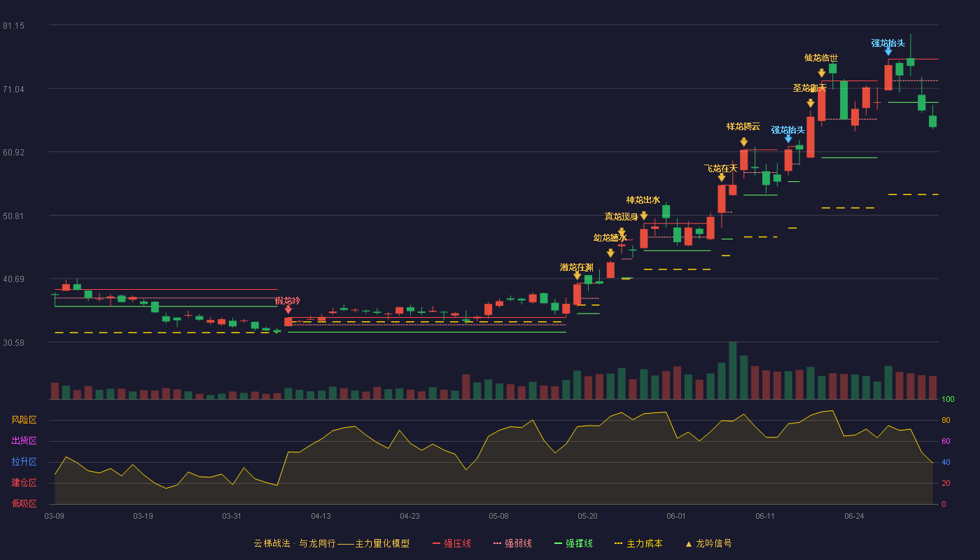The width and height of the screenshot is (980, 560).
Task: Click the 04-13 date label
Action: (321, 516)
